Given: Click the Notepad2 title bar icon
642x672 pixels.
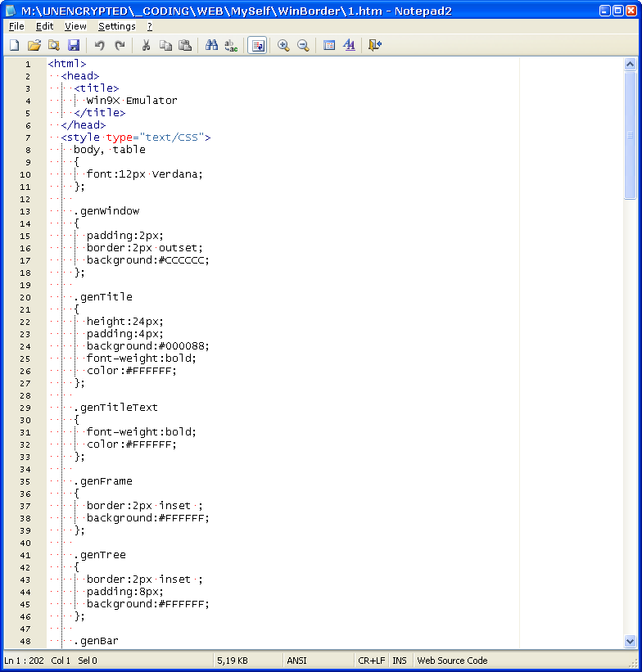Looking at the screenshot, I should coord(11,11).
